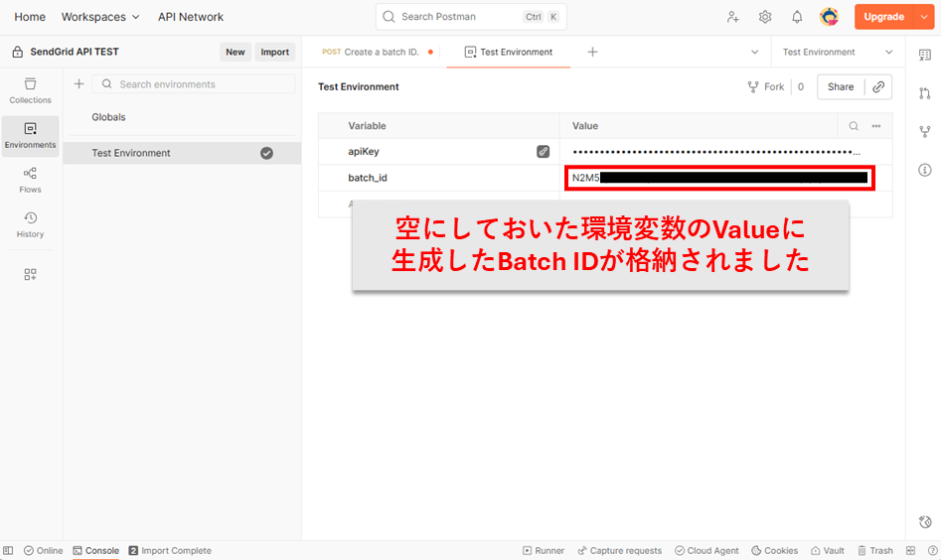Click the New button
The image size is (941, 560).
[235, 53]
